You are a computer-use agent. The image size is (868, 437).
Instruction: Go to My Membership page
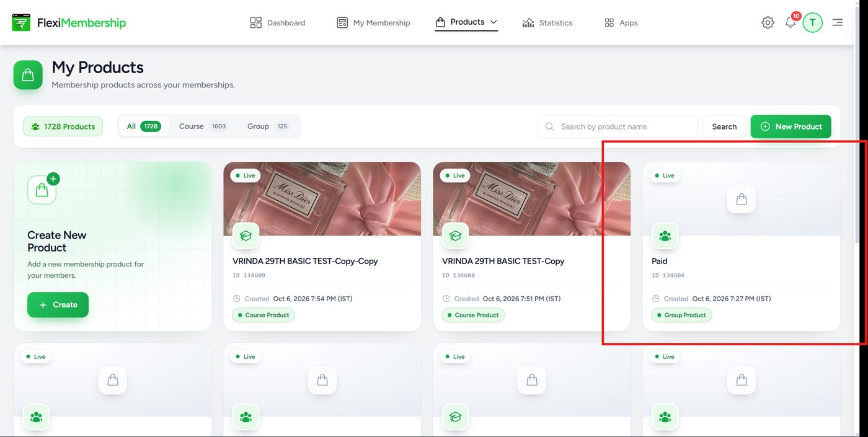[373, 23]
